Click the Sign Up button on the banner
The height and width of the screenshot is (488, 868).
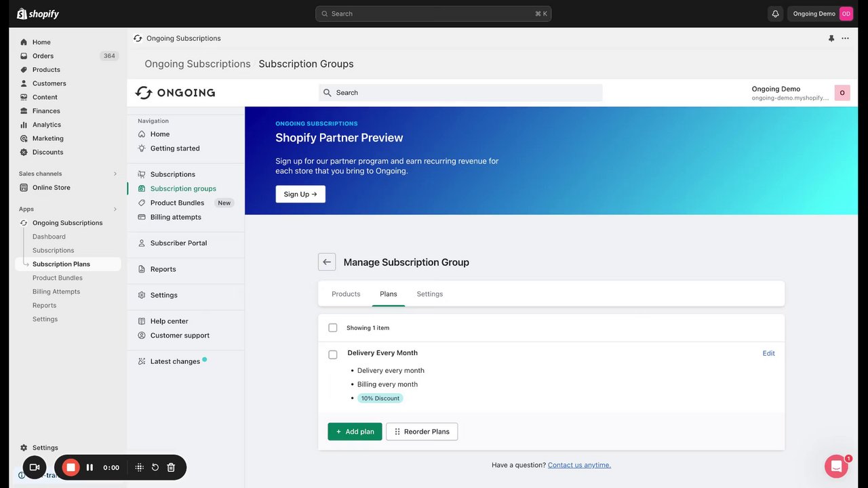[300, 195]
